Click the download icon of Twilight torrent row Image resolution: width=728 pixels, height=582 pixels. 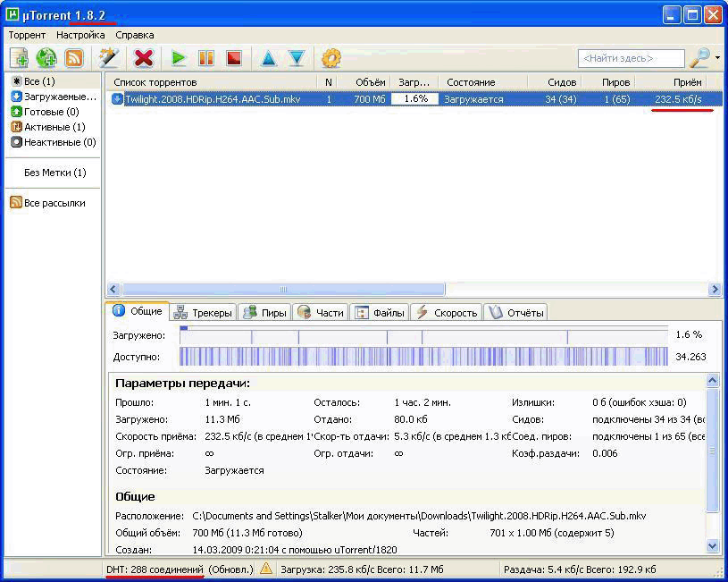click(117, 99)
